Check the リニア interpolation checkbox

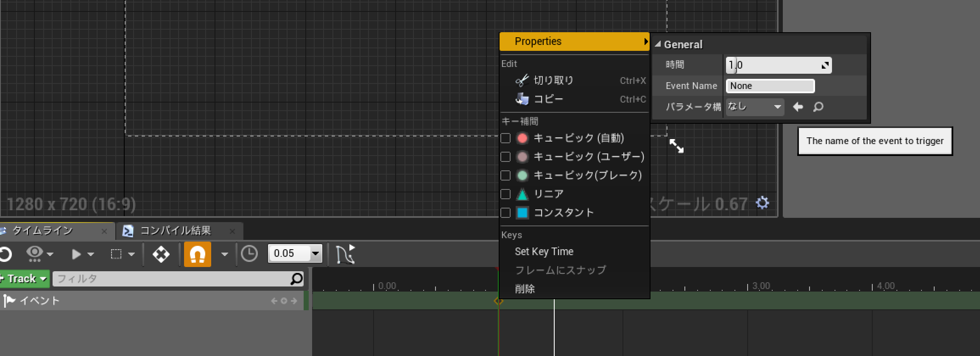pyautogui.click(x=505, y=194)
